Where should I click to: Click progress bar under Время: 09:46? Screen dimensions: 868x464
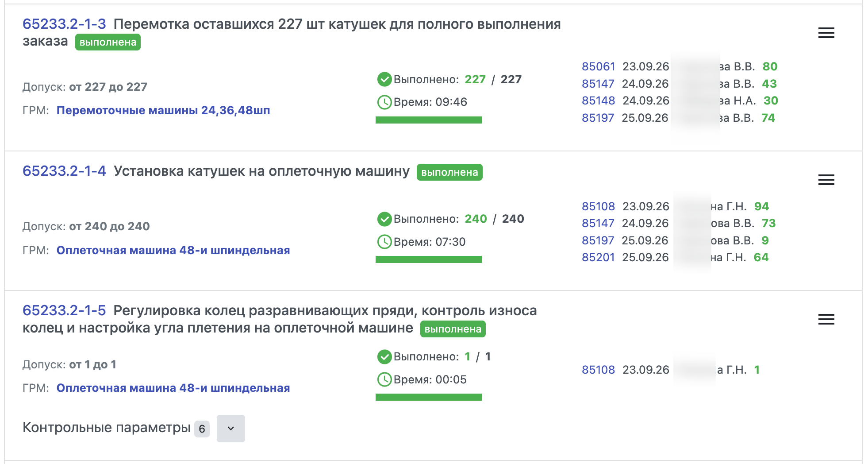(x=428, y=120)
